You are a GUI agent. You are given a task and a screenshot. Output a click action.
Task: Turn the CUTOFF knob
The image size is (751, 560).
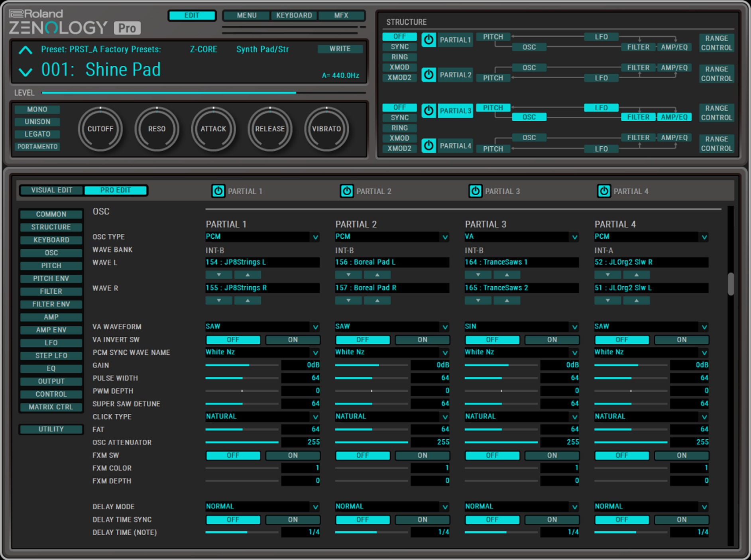pyautogui.click(x=100, y=129)
